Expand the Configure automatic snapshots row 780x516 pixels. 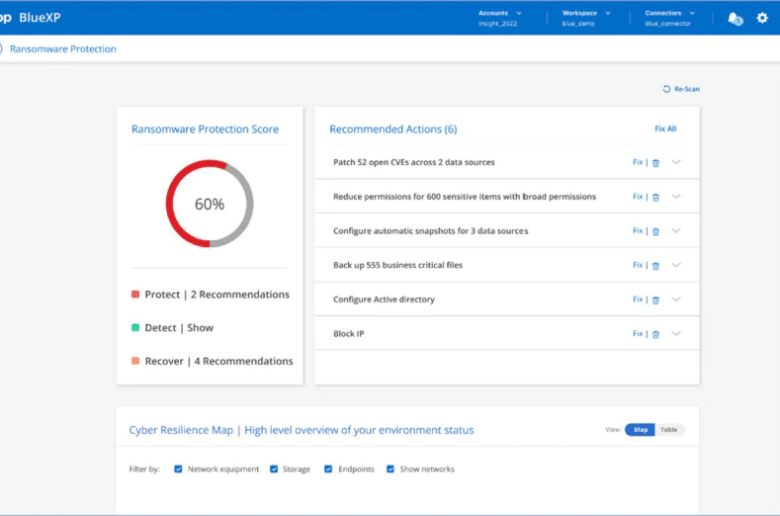676,230
